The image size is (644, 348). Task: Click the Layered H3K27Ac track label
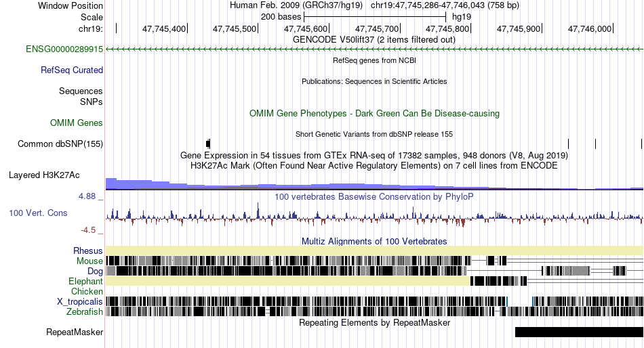pyautogui.click(x=44, y=175)
